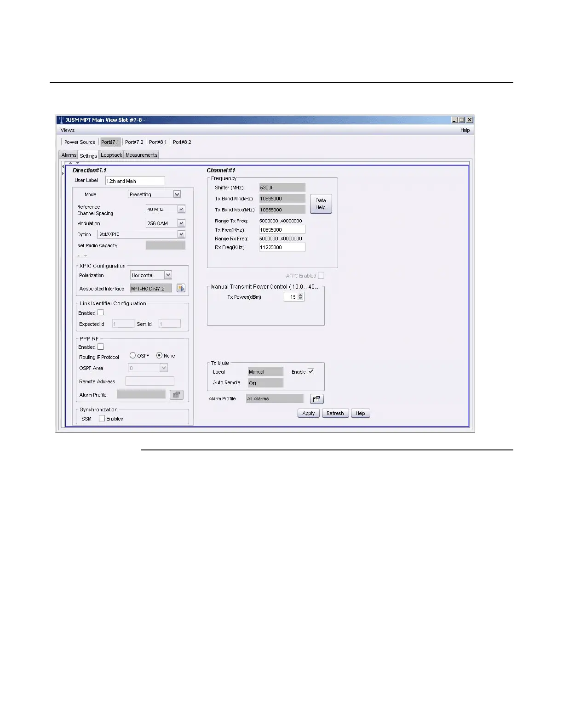This screenshot has height=728, width=563.
Task: Uncheck the Tx Mute Enable checkbox
Action: (311, 371)
